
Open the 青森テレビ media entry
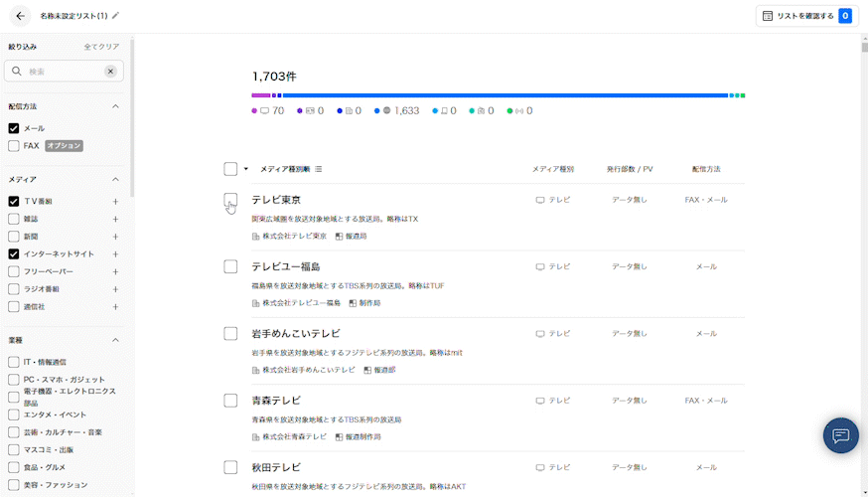[276, 401]
